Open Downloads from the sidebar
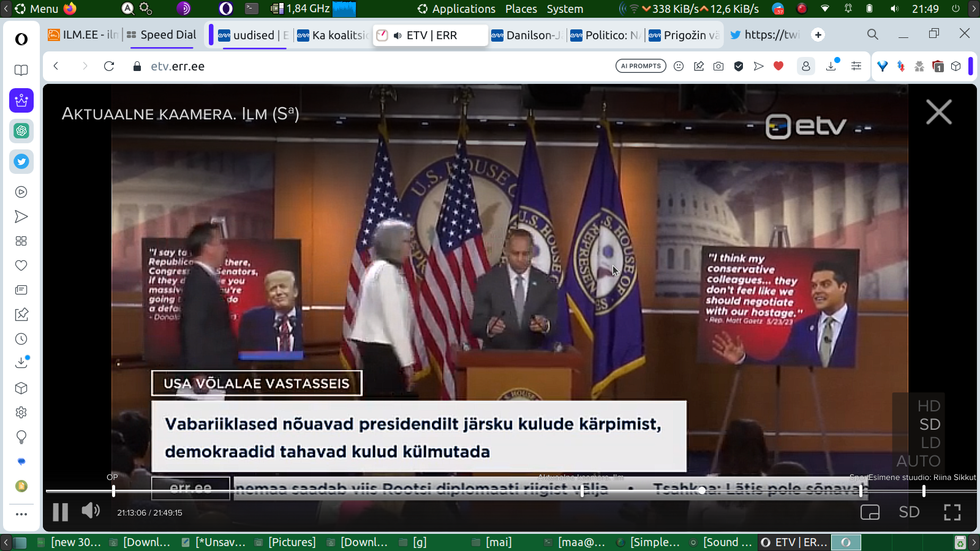The image size is (980, 551). [x=21, y=362]
